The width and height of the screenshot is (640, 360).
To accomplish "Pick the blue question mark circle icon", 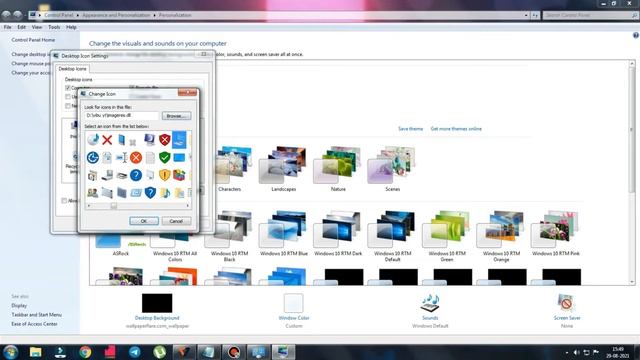I will click(136, 175).
